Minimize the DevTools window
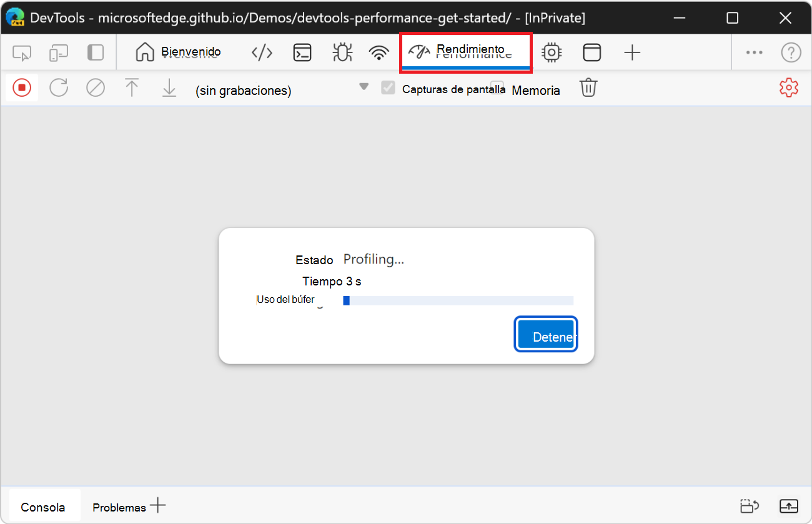 point(680,17)
